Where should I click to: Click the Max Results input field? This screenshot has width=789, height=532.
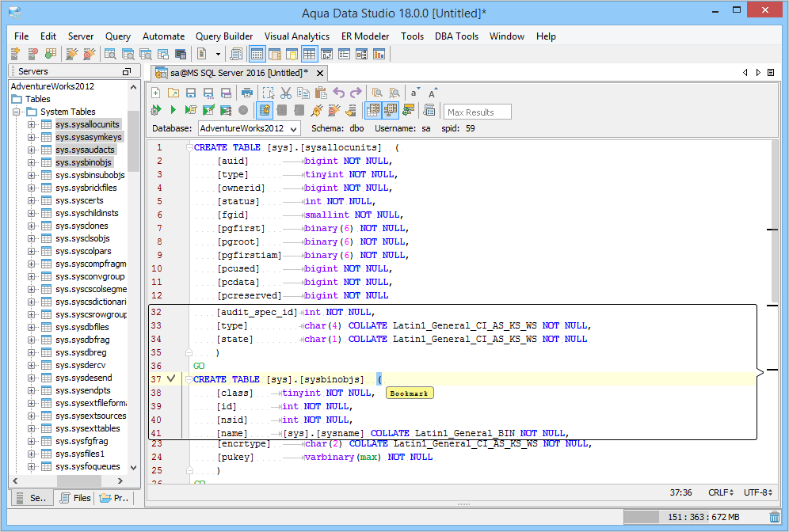pos(478,112)
